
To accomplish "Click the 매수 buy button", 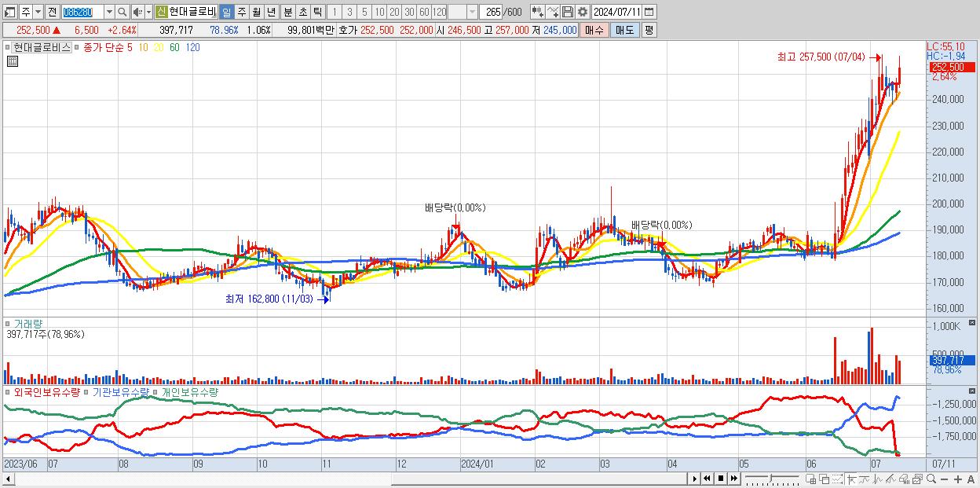I will [x=594, y=30].
